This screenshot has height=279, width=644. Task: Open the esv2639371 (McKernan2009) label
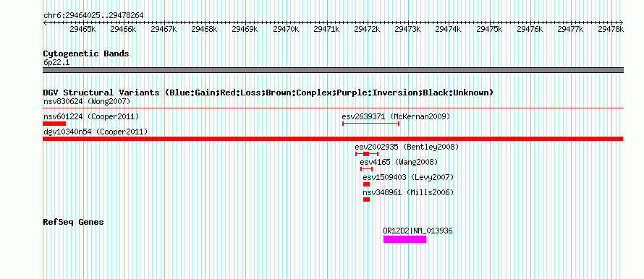(396, 116)
